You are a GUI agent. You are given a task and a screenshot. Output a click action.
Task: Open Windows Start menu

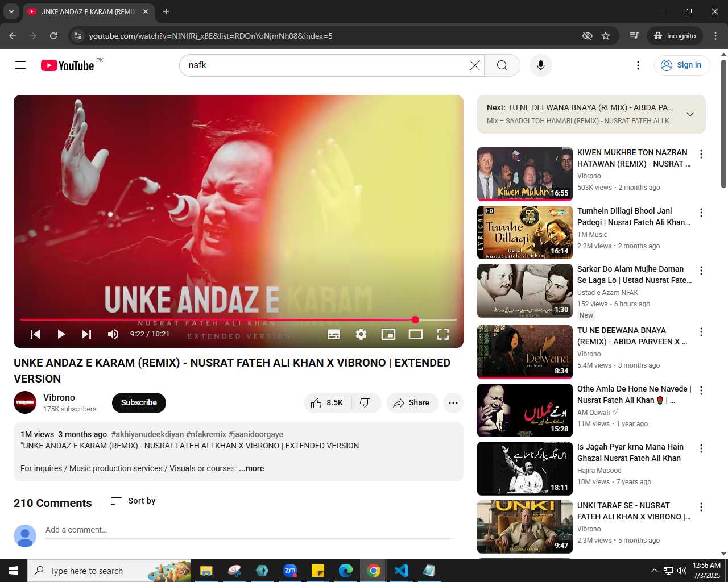14,571
